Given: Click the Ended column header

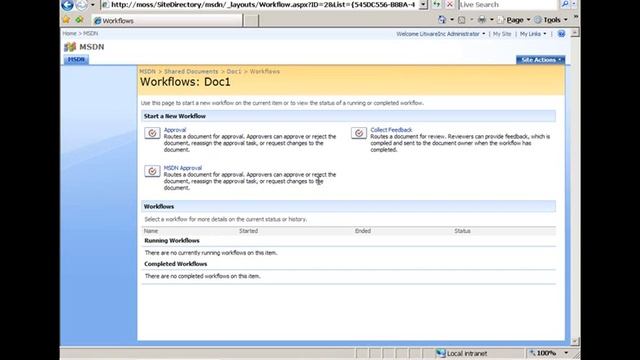Looking at the screenshot, I should coord(362,231).
